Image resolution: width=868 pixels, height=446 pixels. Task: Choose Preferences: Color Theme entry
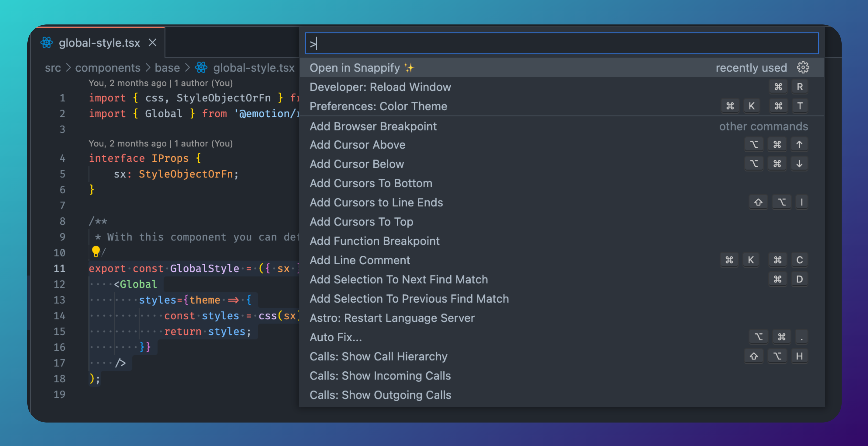[378, 106]
